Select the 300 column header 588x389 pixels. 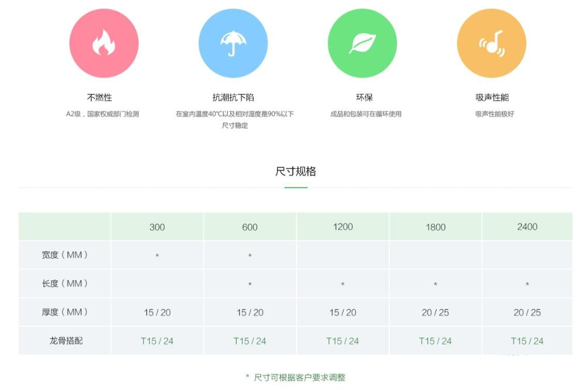tap(157, 227)
